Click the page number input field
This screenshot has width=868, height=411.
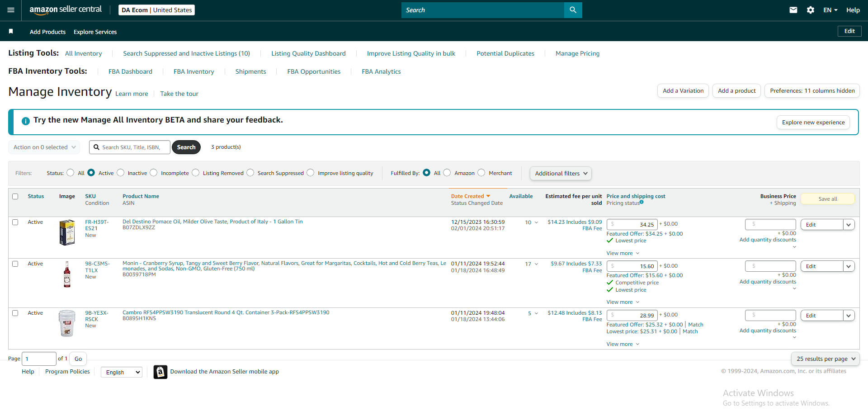click(39, 359)
